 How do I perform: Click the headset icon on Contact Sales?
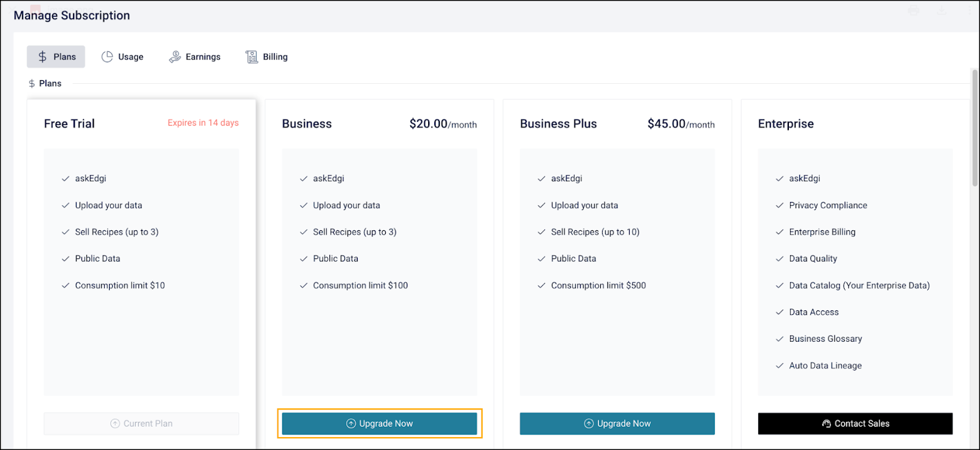pos(826,424)
